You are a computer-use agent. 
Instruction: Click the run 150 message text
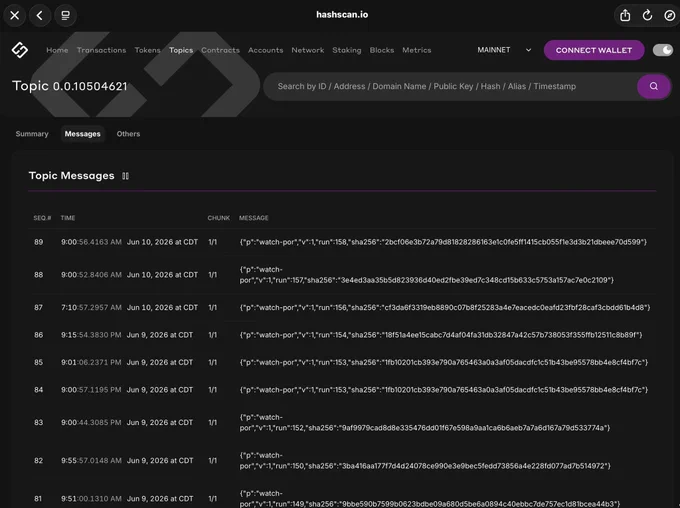pos(425,461)
